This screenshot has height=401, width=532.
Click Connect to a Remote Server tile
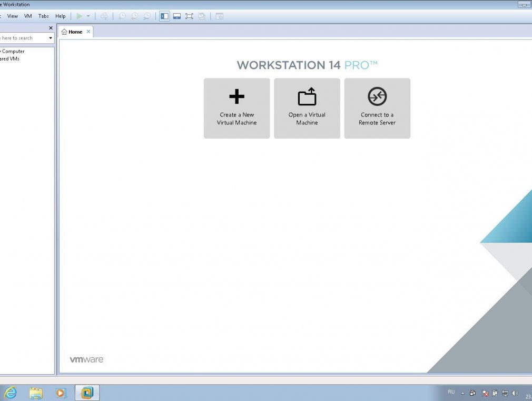point(377,109)
